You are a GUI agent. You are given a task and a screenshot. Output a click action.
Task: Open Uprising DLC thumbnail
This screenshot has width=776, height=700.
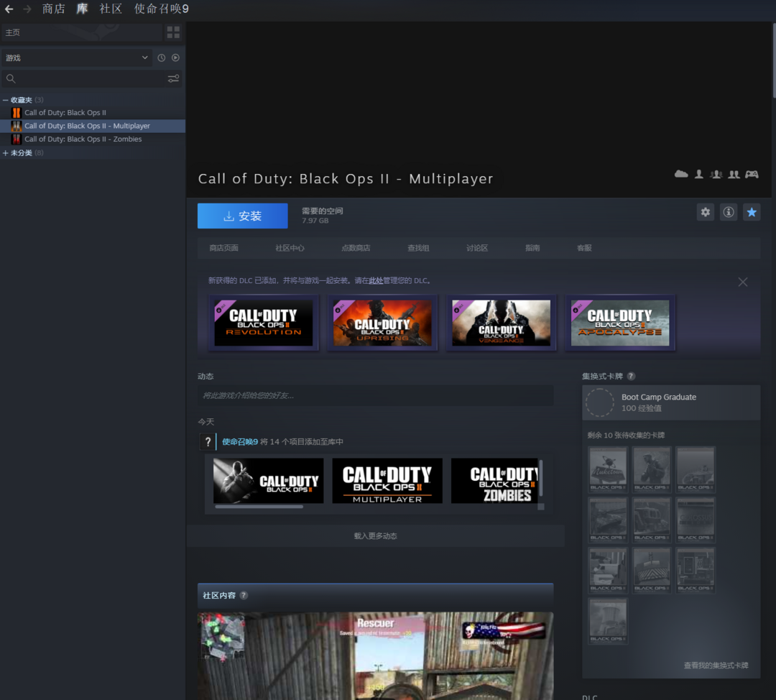pos(382,323)
